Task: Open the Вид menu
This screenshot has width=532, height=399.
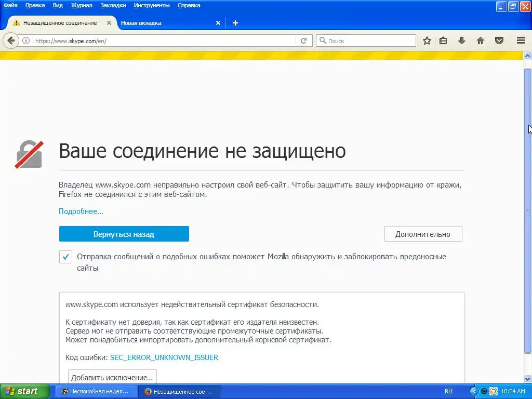Action: 58,5
